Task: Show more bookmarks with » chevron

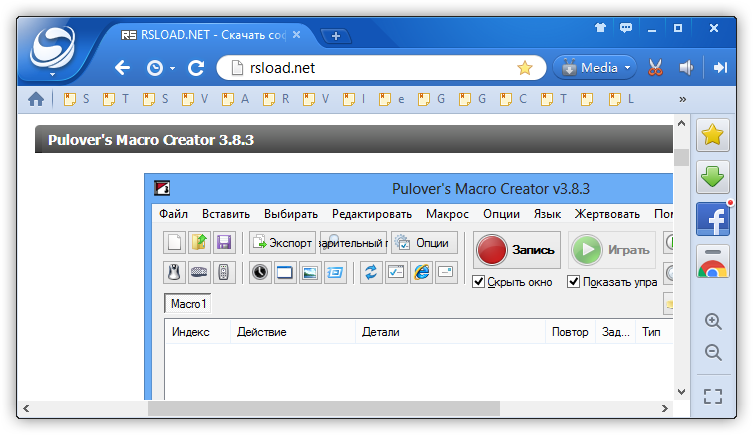Action: (682, 99)
